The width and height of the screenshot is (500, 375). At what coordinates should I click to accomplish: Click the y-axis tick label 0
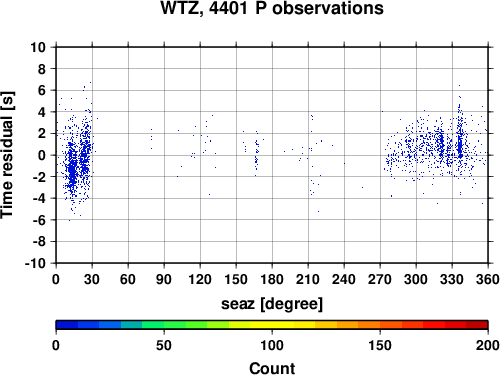42,155
